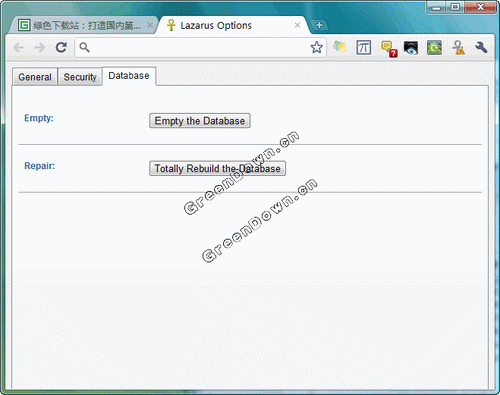This screenshot has width=500, height=395.
Task: Switch to the General tab
Action: (35, 77)
